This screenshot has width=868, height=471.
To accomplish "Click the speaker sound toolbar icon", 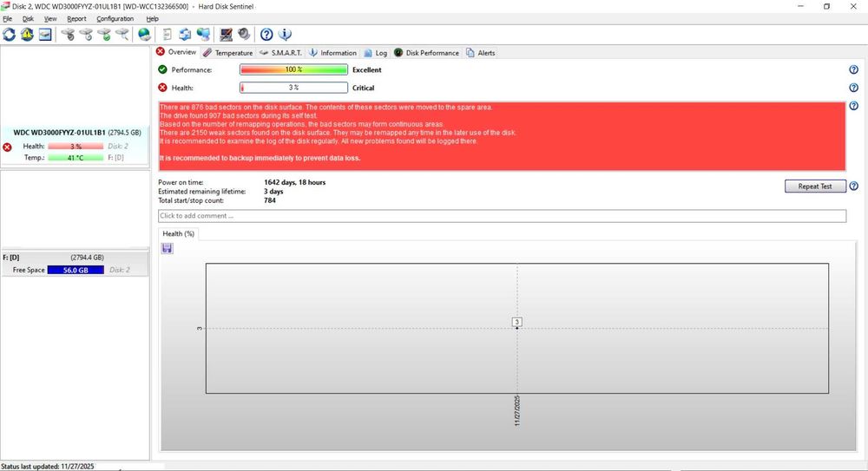I will click(244, 35).
